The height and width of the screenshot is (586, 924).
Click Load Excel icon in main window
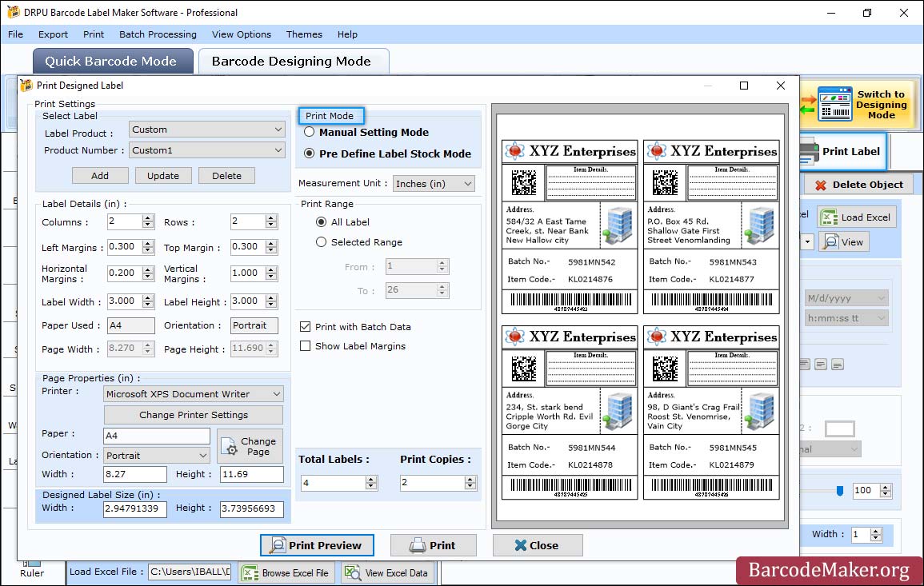[857, 217]
